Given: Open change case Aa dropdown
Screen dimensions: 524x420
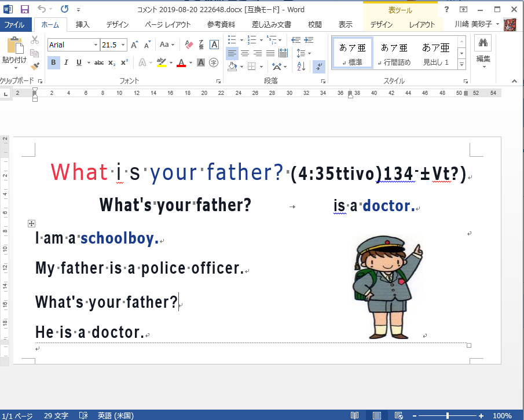Looking at the screenshot, I should [x=167, y=45].
